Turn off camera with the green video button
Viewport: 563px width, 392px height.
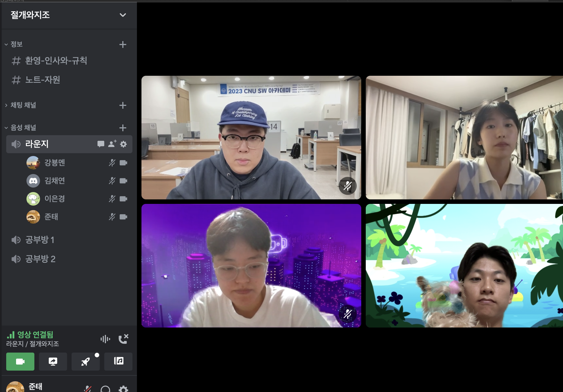point(20,362)
